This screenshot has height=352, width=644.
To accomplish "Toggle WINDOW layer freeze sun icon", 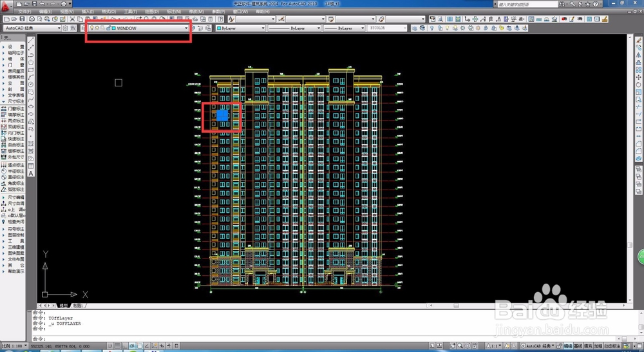I will (x=97, y=28).
